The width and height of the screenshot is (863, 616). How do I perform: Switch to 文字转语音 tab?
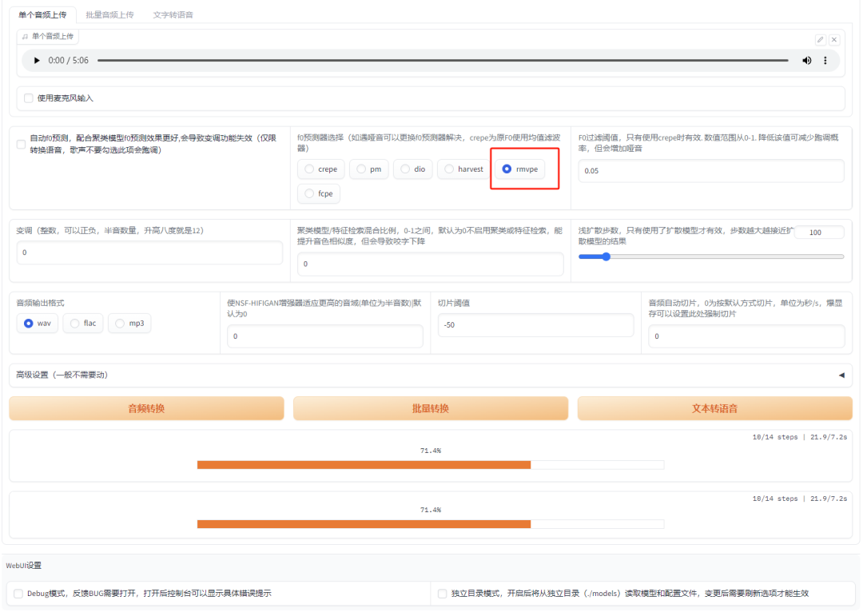pyautogui.click(x=173, y=15)
